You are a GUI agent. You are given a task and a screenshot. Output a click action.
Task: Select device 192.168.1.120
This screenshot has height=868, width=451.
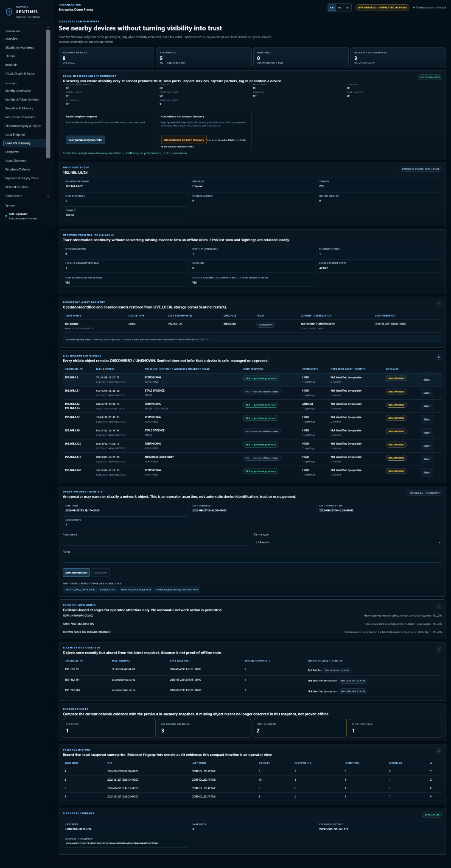[x=427, y=446]
